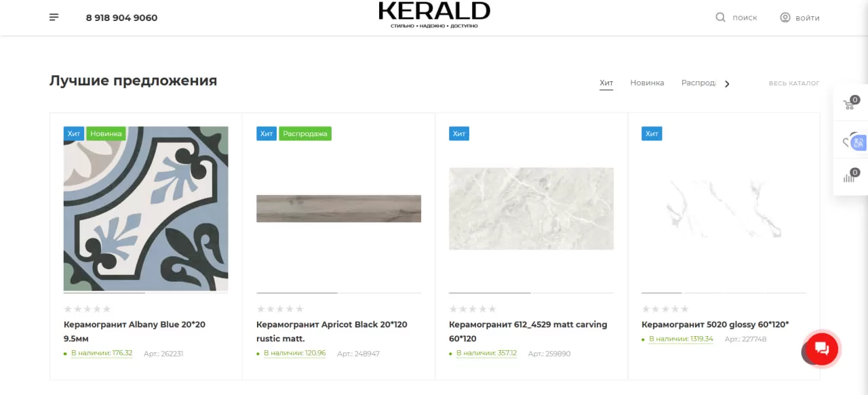Expand more tabs with the chevron arrow
This screenshot has width=868, height=395.
point(727,84)
